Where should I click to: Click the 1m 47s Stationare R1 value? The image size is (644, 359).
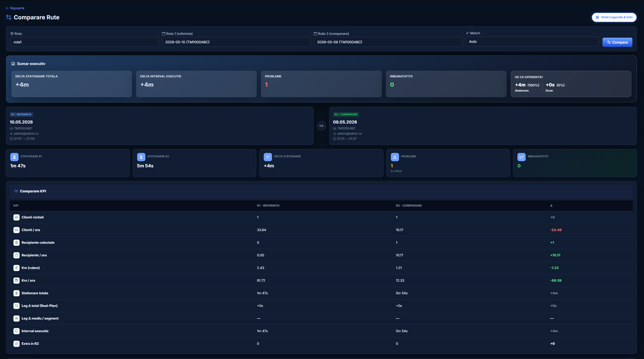click(x=18, y=166)
